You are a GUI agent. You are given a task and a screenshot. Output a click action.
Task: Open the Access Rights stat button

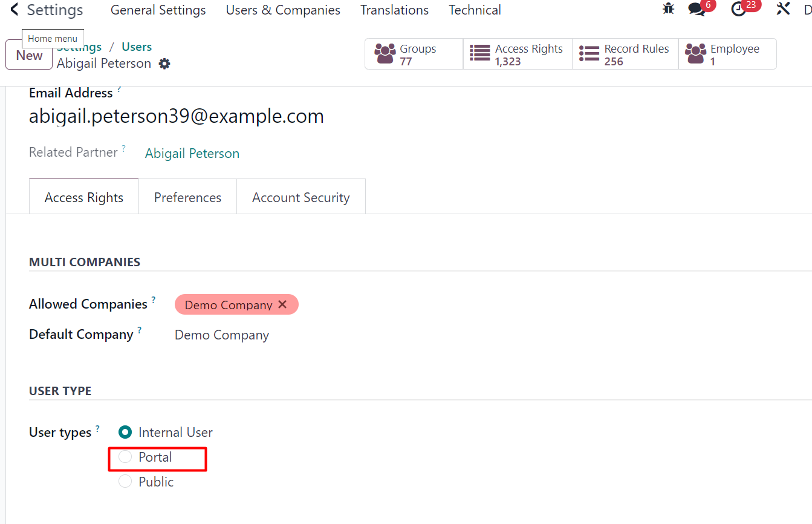(518, 54)
